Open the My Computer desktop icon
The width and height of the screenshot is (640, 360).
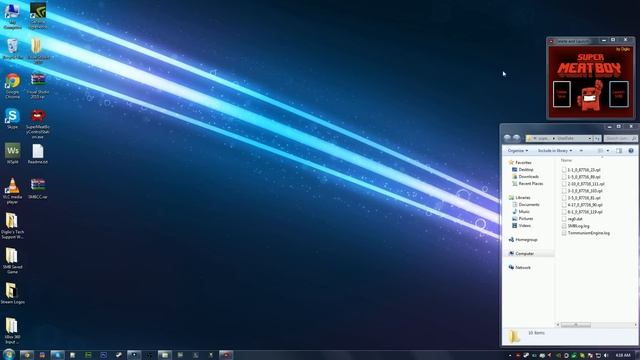12,16
